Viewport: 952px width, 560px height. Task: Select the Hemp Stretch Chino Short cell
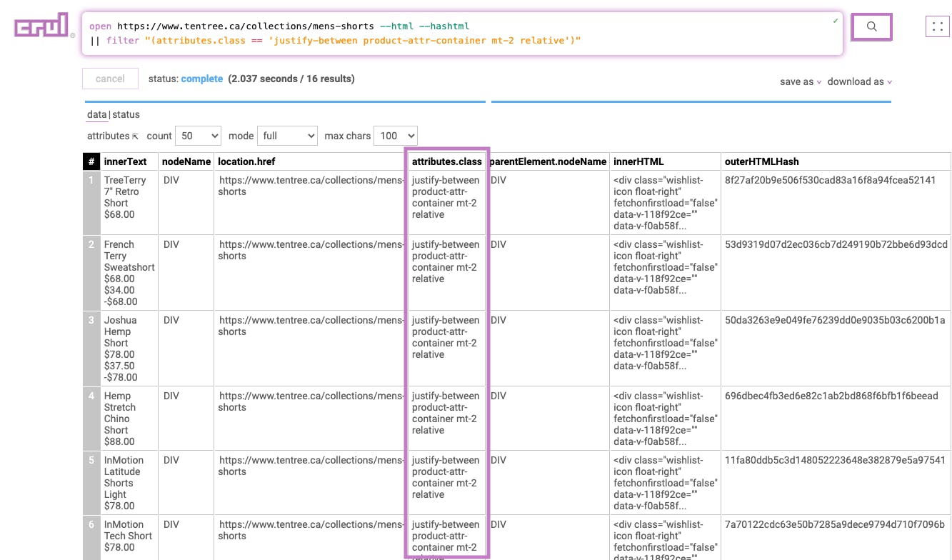(x=129, y=419)
